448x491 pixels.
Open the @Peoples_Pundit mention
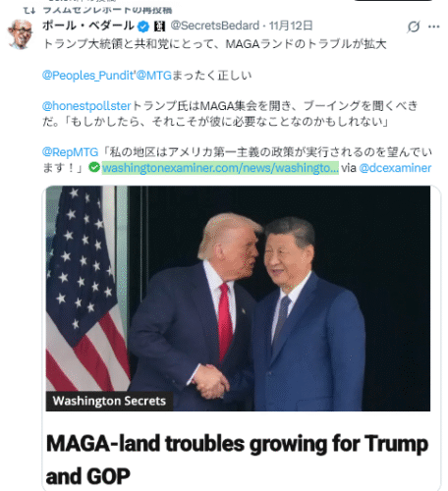[88, 76]
